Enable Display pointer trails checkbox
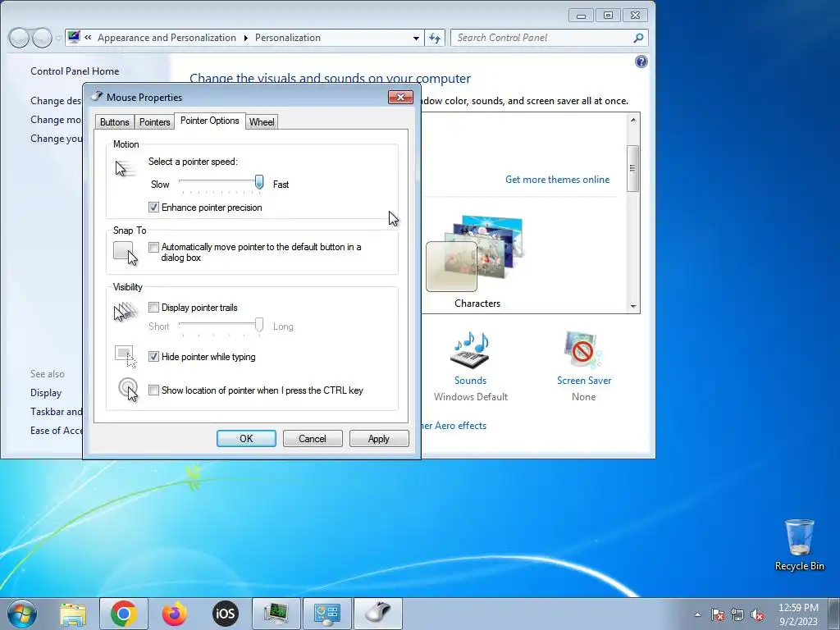The width and height of the screenshot is (840, 630). coord(153,308)
